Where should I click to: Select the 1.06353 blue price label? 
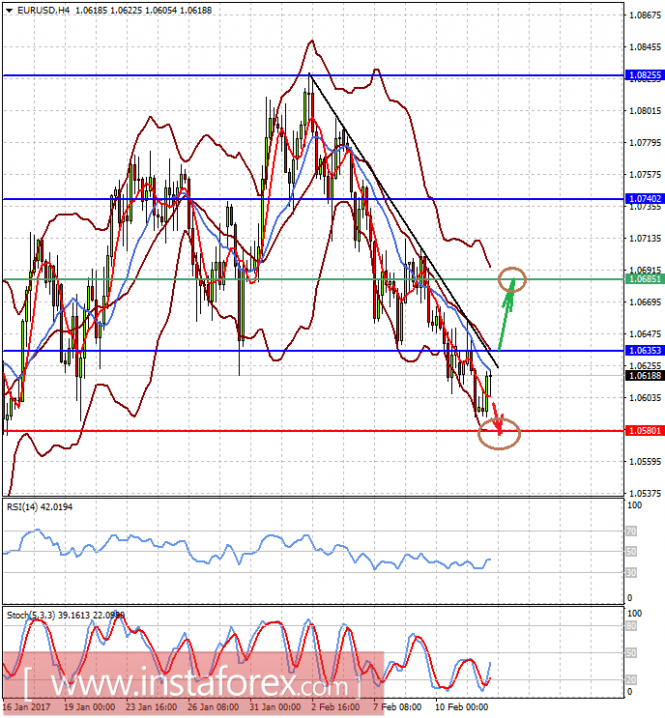click(x=644, y=350)
